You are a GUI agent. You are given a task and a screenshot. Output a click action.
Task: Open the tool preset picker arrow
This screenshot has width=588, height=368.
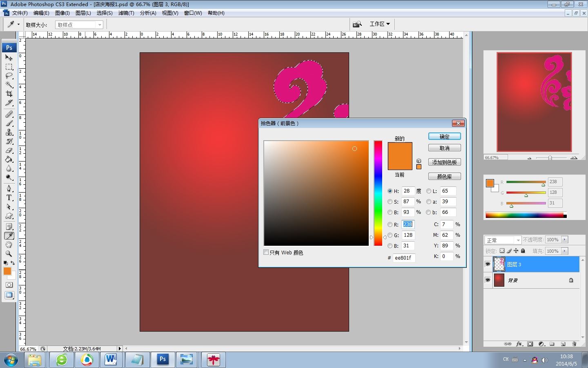18,25
